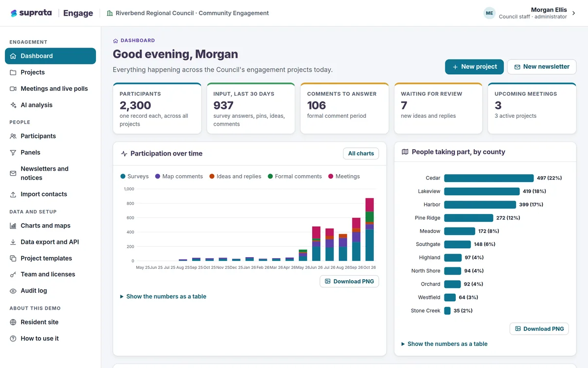Download PNG of county chart

click(x=539, y=329)
